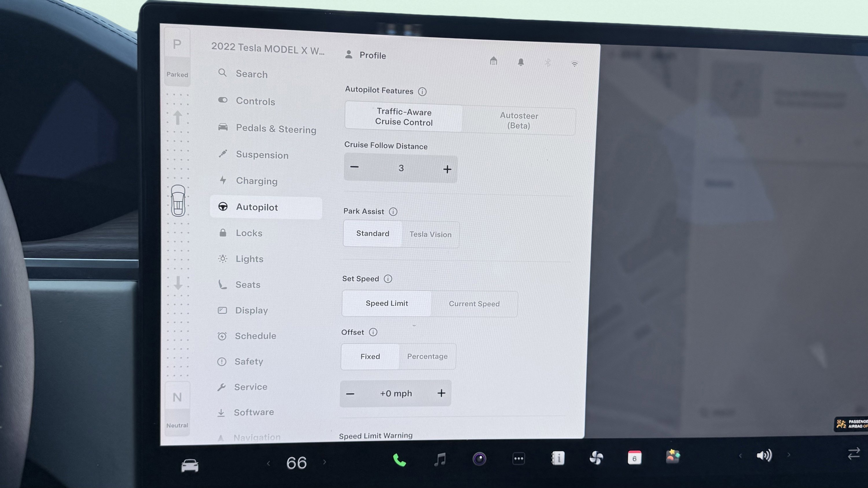Select Tesla Vision Park Assist
Viewport: 868px width, 488px height.
430,234
